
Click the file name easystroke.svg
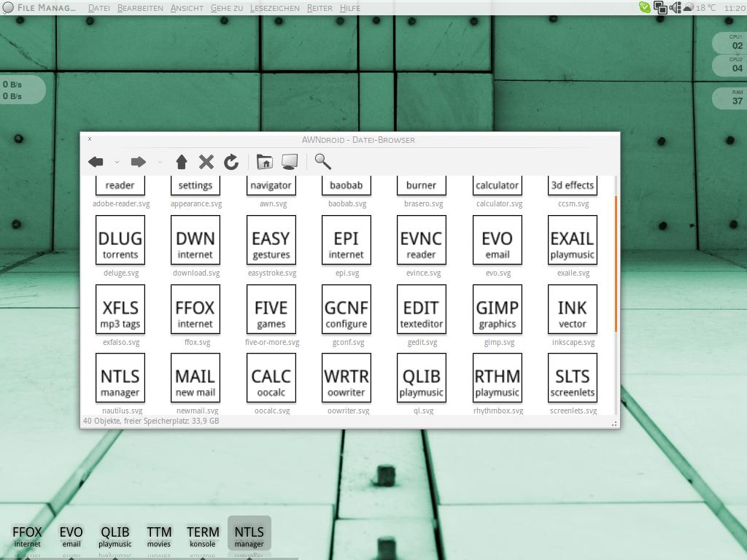coord(272,273)
